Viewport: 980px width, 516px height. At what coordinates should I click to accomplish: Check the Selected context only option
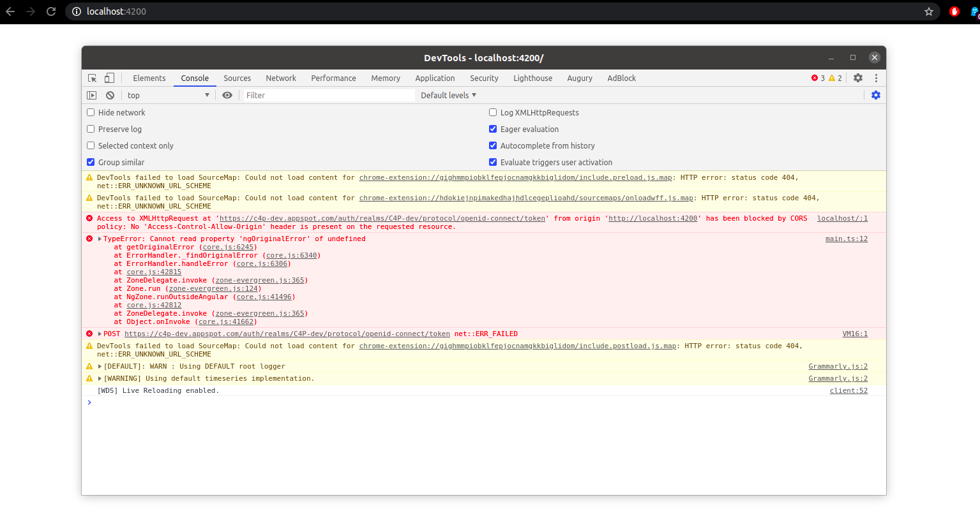pos(91,145)
